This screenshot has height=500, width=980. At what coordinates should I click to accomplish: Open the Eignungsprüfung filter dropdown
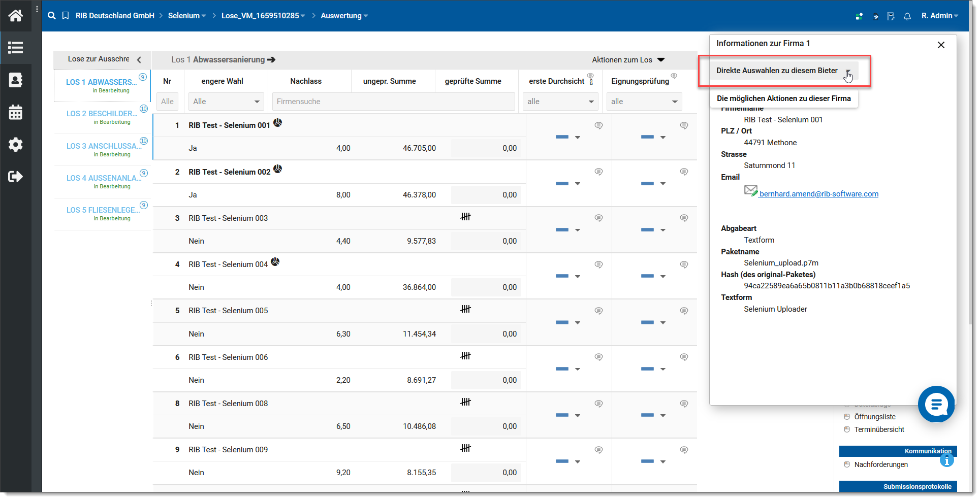tap(644, 102)
